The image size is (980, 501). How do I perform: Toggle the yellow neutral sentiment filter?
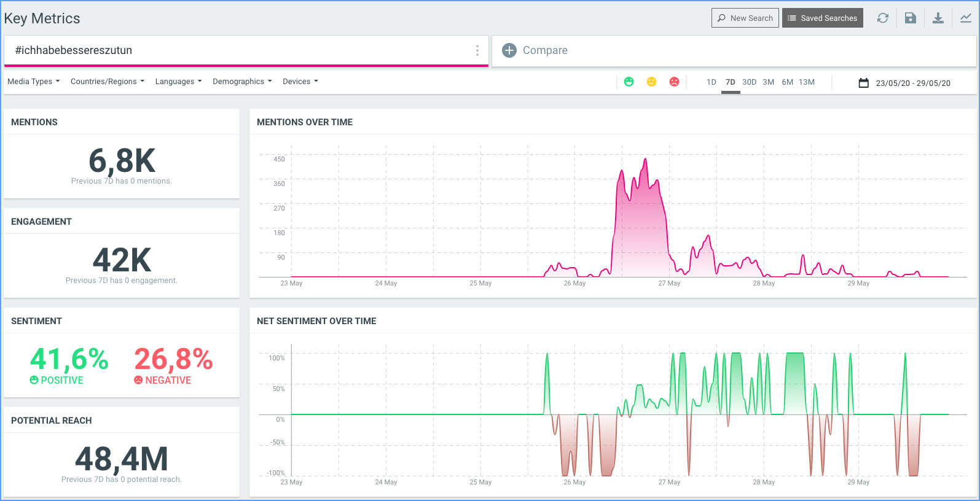click(651, 82)
